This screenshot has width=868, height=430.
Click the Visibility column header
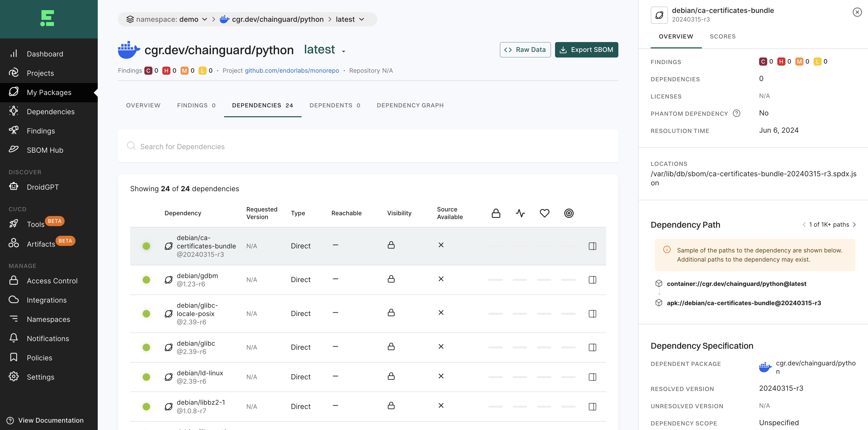pos(399,213)
